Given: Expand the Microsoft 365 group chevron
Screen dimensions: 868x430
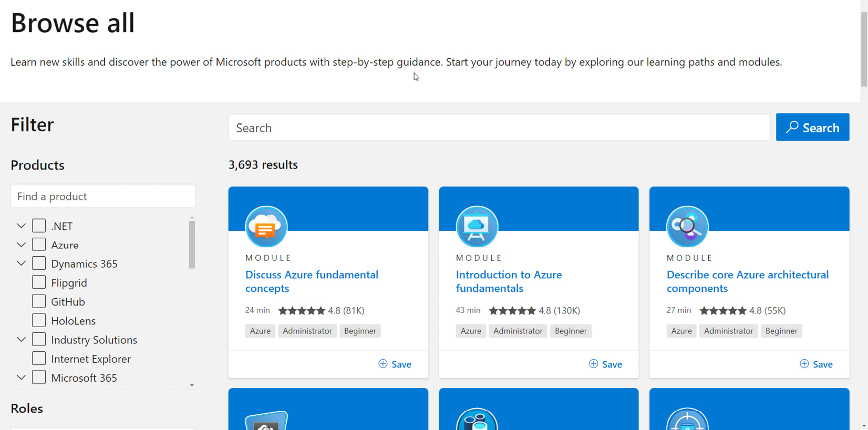Looking at the screenshot, I should pyautogui.click(x=21, y=377).
